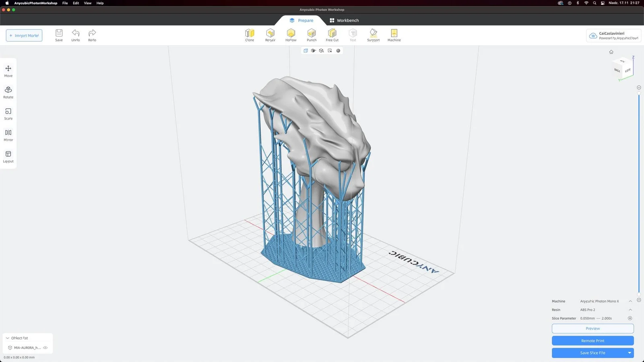Reset the view with the home icon
The height and width of the screenshot is (362, 644).
coord(611,52)
